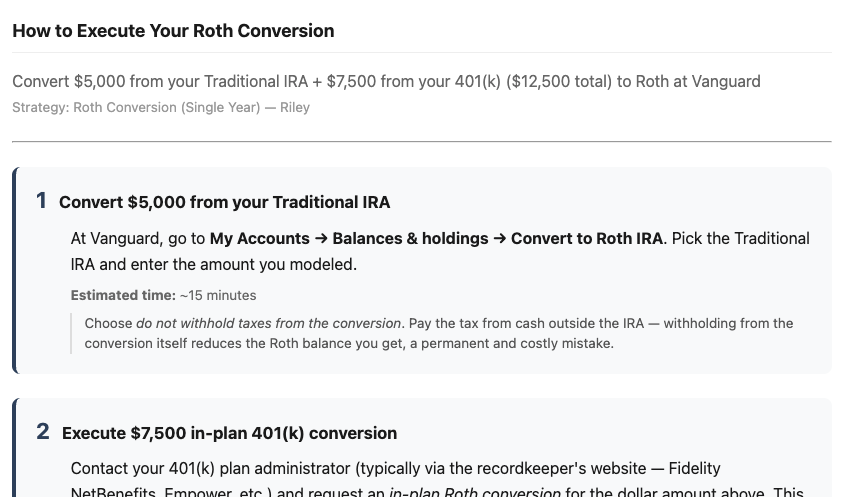Click the 'Estimated time: ~15 minutes' line

tap(163, 295)
